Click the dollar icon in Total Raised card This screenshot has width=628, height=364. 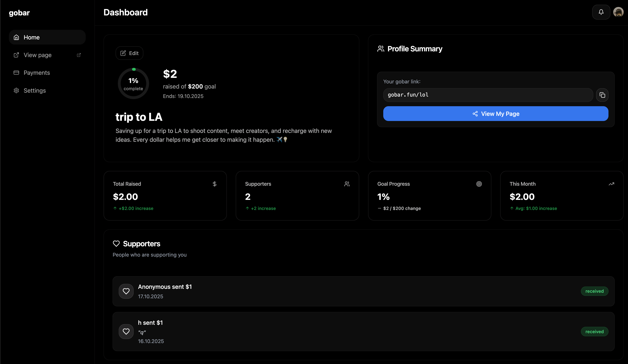214,184
